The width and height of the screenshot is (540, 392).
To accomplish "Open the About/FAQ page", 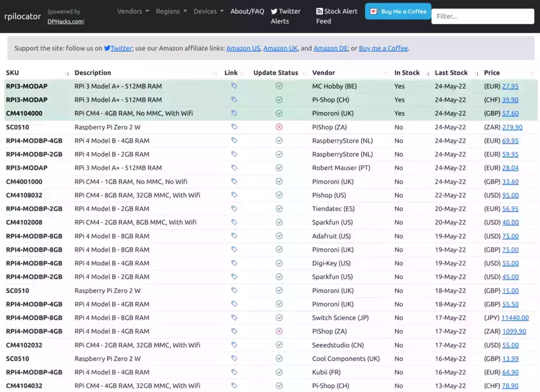I will (247, 12).
